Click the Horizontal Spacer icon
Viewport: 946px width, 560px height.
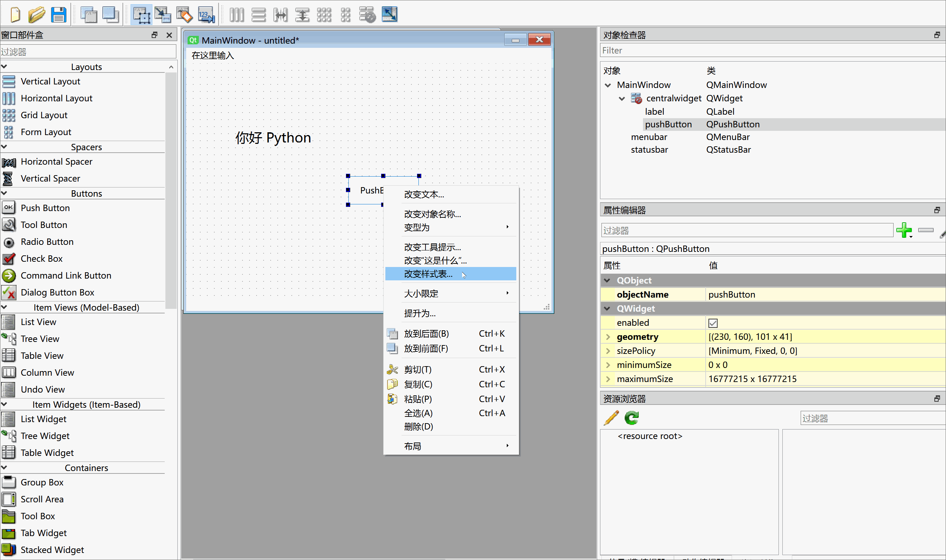point(8,161)
